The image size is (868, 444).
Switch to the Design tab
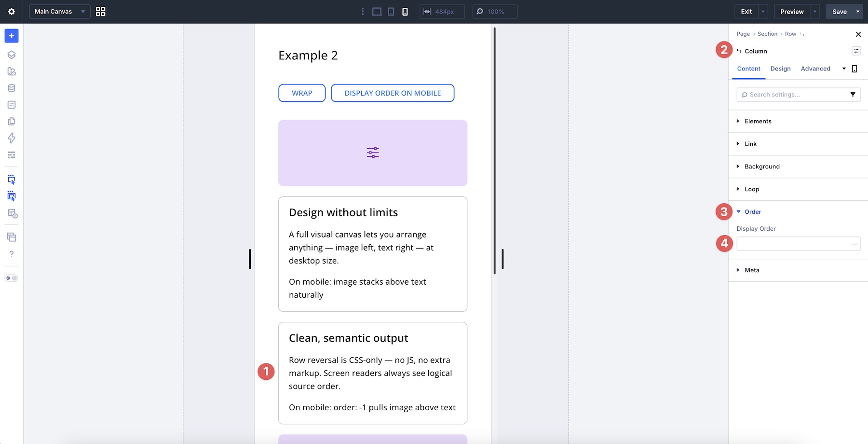pos(780,69)
